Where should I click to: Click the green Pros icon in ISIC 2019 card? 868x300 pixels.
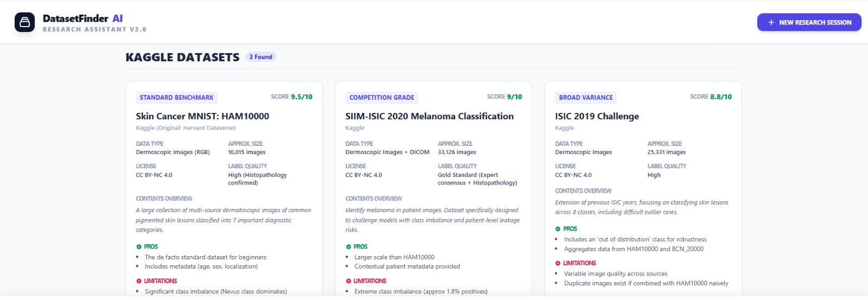(x=558, y=229)
